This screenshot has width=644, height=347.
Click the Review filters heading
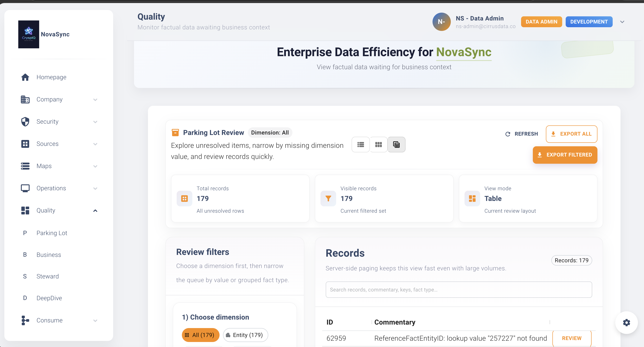click(x=203, y=252)
